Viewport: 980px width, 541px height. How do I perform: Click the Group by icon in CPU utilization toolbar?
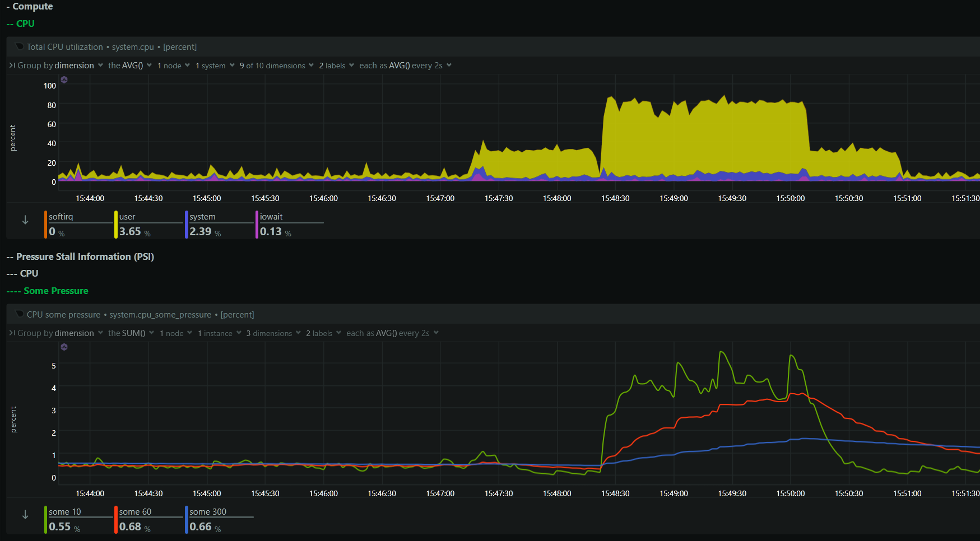12,66
